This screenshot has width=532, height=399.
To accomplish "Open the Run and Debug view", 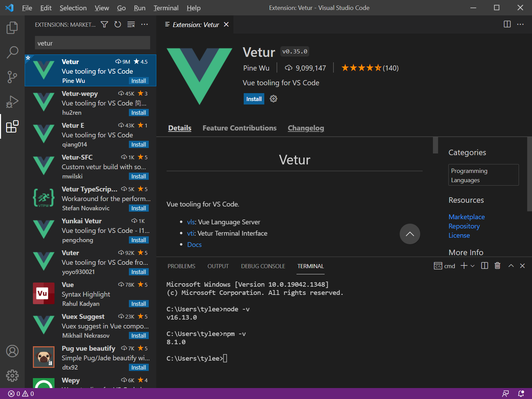I will pyautogui.click(x=12, y=102).
